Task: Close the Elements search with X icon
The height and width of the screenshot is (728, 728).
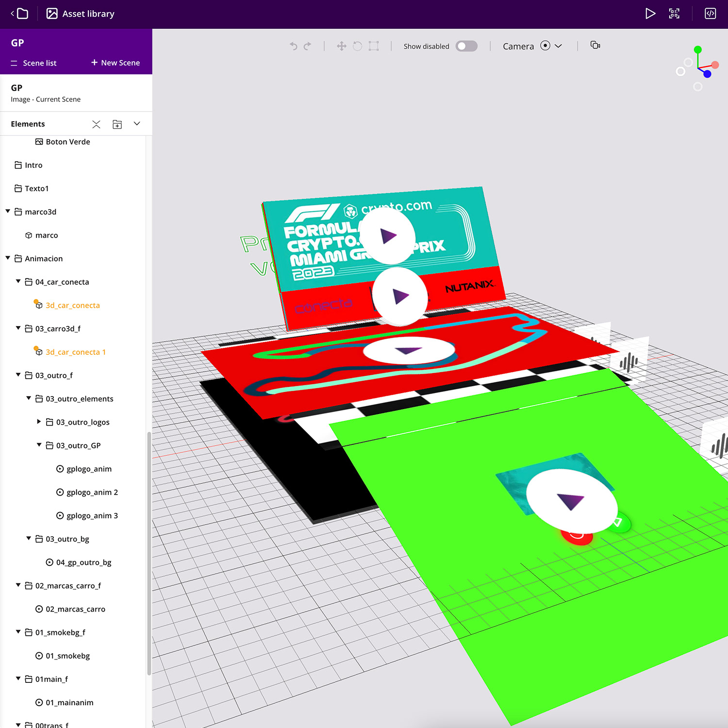Action: 96,124
